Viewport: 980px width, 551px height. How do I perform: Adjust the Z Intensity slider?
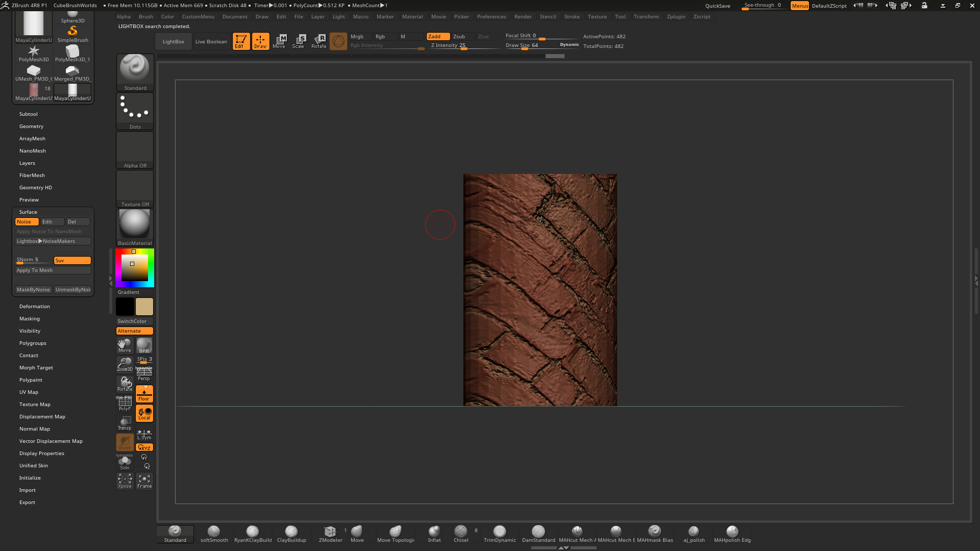tap(464, 45)
